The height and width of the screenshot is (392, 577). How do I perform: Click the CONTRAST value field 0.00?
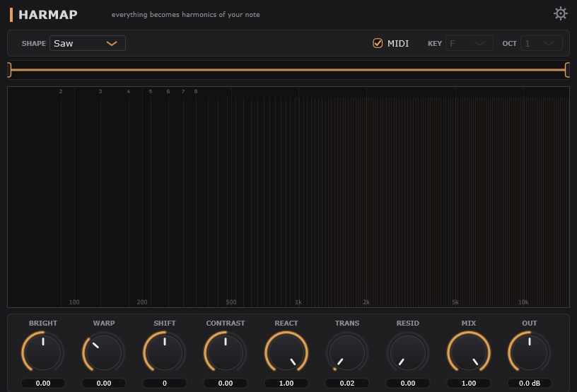226,384
